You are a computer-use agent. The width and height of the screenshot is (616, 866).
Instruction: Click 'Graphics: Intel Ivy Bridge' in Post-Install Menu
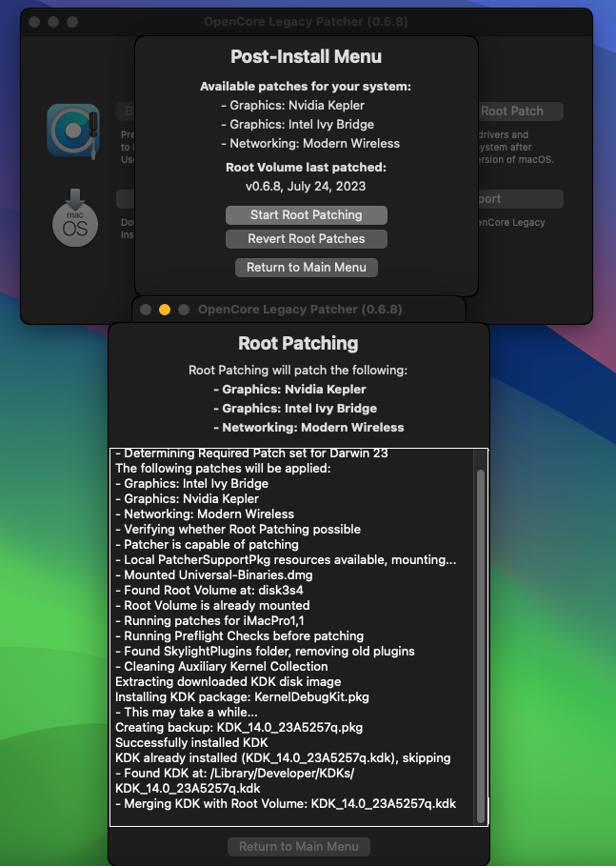pyautogui.click(x=298, y=124)
